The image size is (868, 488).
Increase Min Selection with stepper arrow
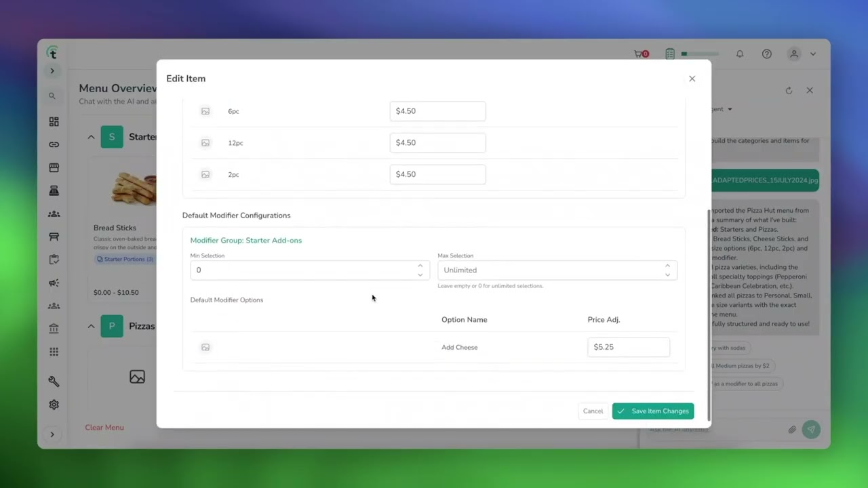tap(420, 266)
